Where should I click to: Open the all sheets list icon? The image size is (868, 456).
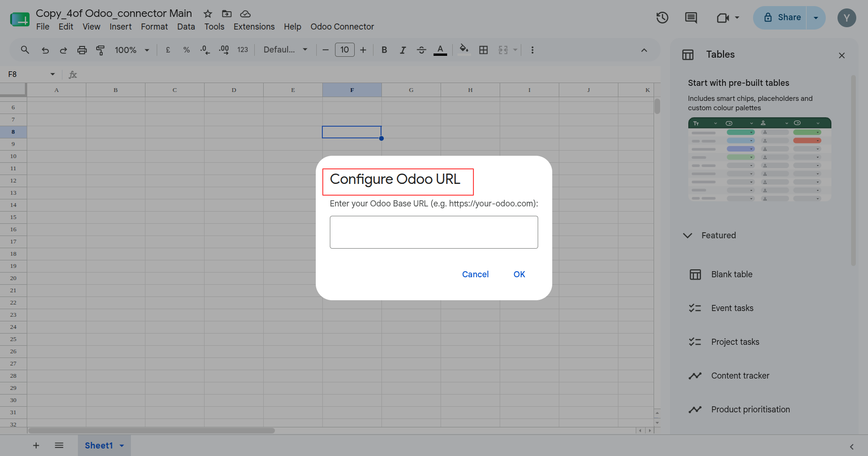click(x=59, y=446)
